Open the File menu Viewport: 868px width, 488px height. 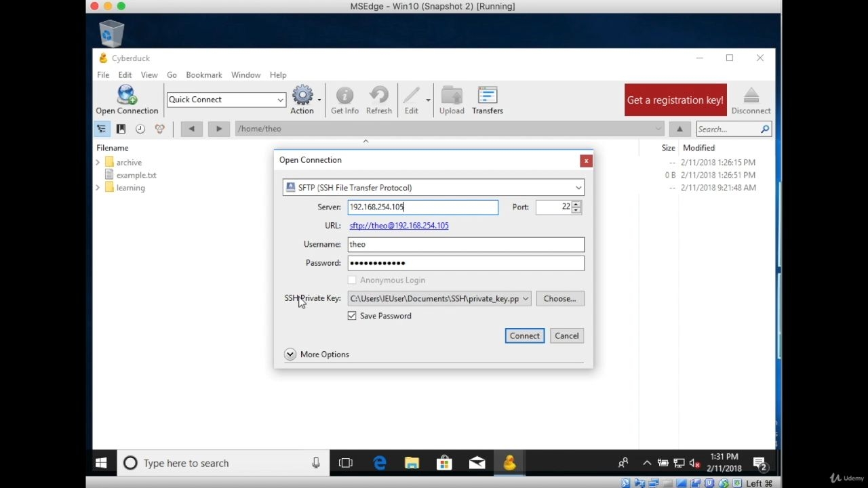coord(103,75)
